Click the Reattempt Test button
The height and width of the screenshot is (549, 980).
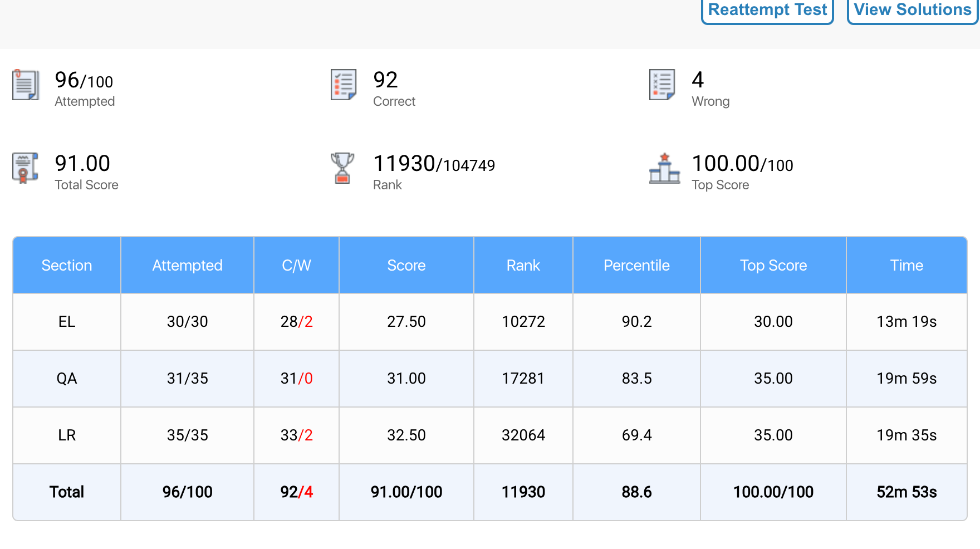(x=767, y=10)
